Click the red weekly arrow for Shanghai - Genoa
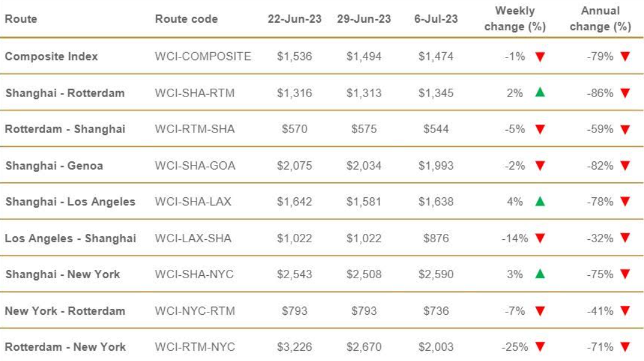The image size is (644, 361). [540, 166]
